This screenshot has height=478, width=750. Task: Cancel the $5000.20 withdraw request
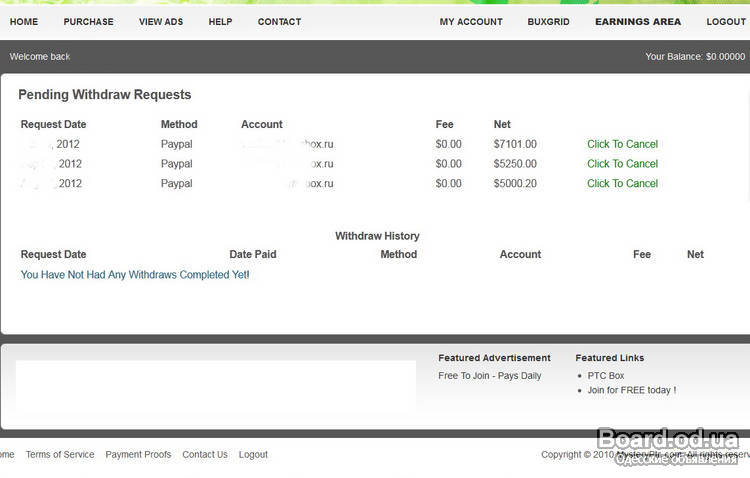[x=622, y=184]
